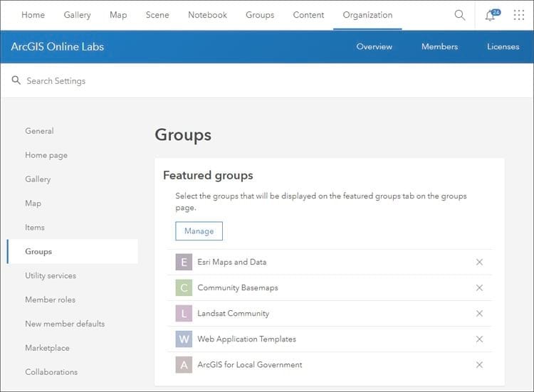Image resolution: width=534 pixels, height=392 pixels.
Task: Remove Community Basemaps from featured groups
Action: pyautogui.click(x=479, y=288)
